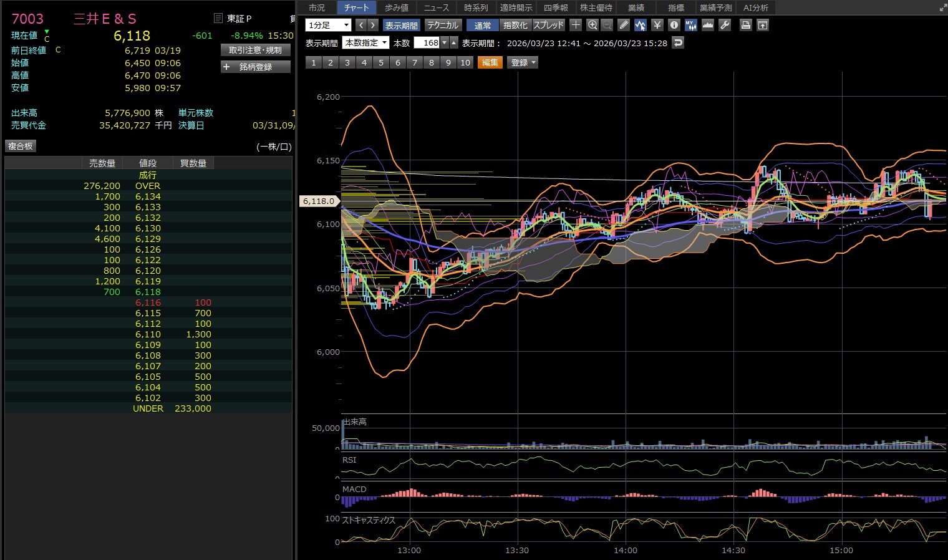Viewport: 948px width, 560px height.
Task: Open the 1分足 timeframe dropdown
Action: pyautogui.click(x=328, y=26)
